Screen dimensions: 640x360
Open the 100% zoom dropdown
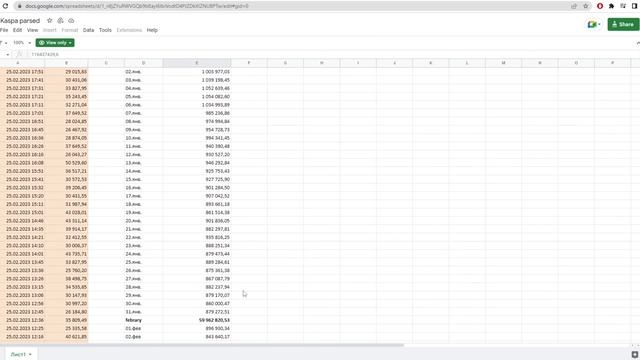click(x=22, y=43)
